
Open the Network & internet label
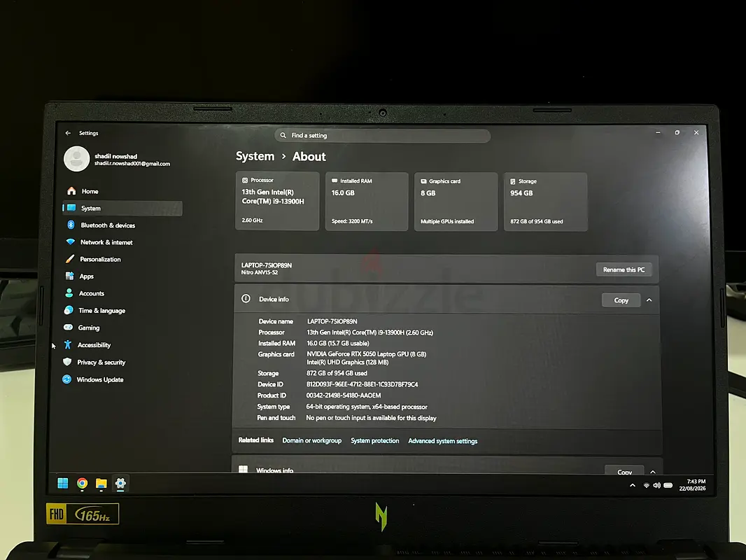(106, 242)
